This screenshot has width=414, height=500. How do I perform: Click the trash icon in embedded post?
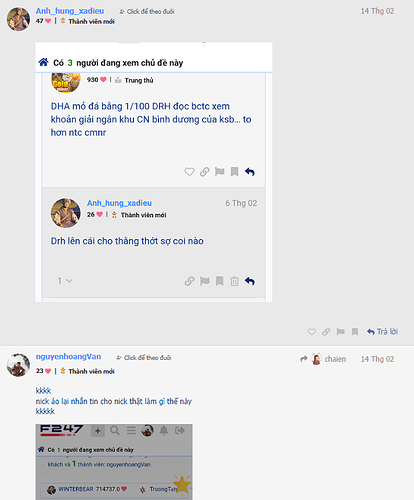pyautogui.click(x=234, y=281)
